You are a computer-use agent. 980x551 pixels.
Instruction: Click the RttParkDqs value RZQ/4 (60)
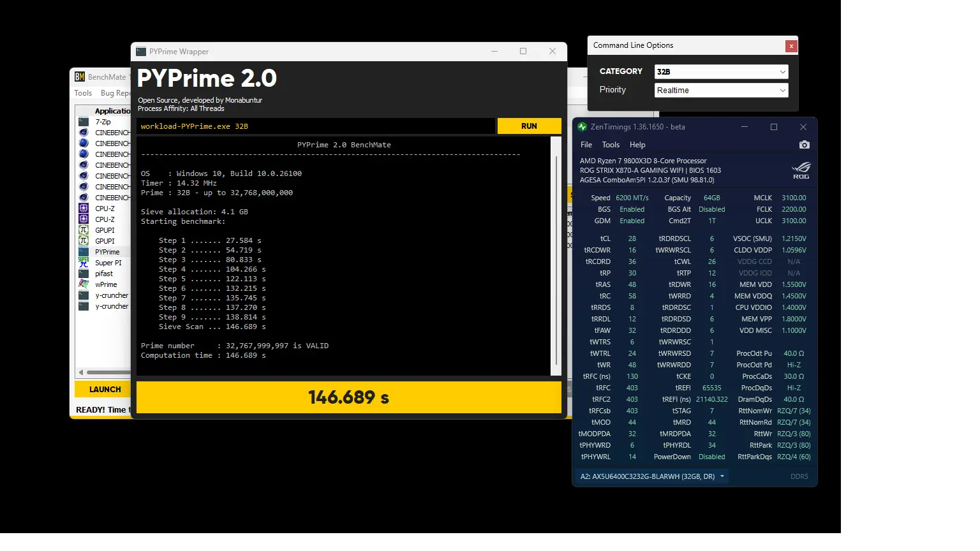(x=794, y=457)
